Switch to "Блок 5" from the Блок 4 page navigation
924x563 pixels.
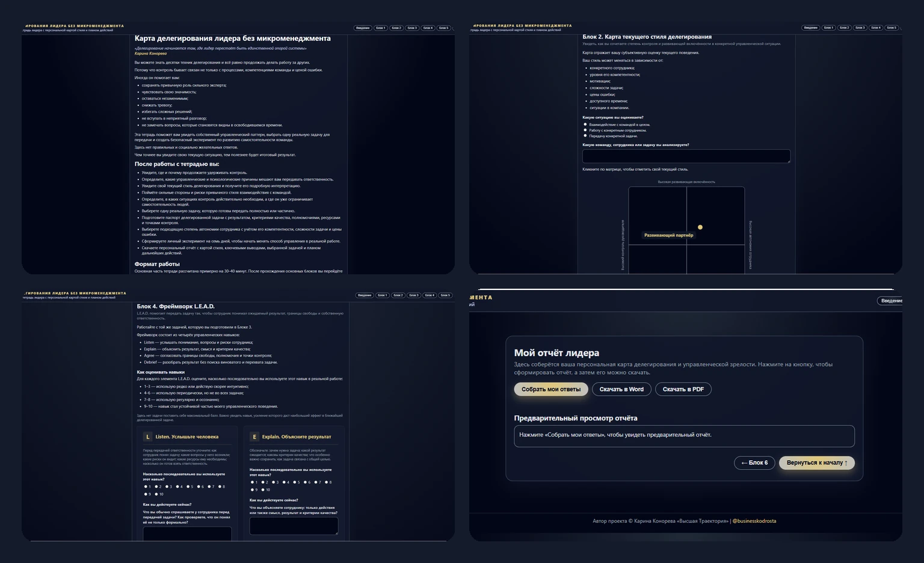click(445, 295)
